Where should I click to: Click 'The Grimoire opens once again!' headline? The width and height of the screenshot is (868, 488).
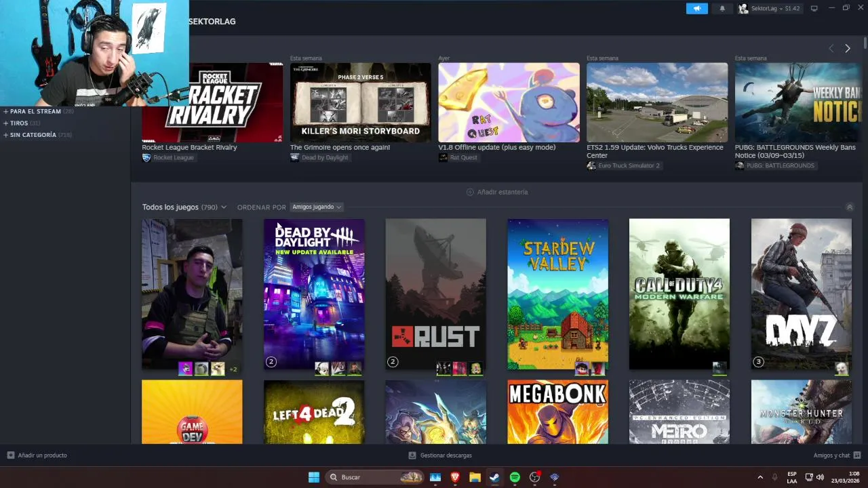340,147
